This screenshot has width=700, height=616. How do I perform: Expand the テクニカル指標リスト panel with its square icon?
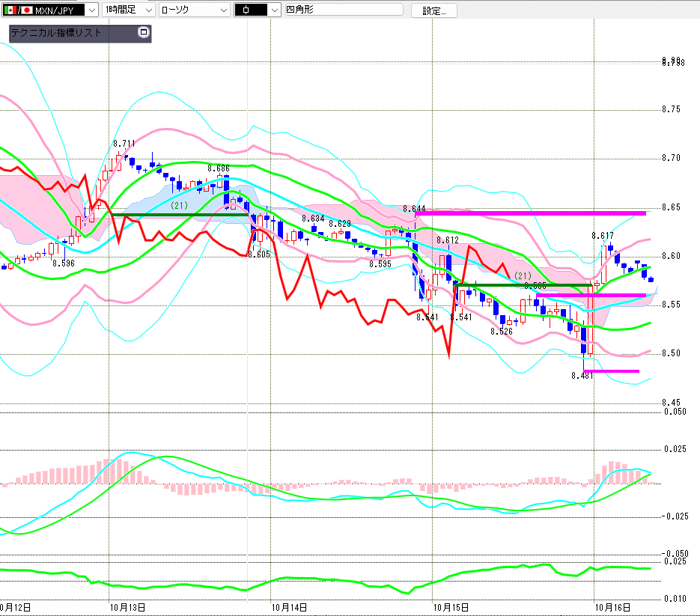143,32
